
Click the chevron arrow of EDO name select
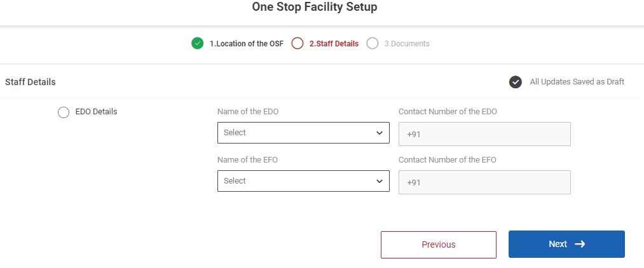(x=380, y=133)
